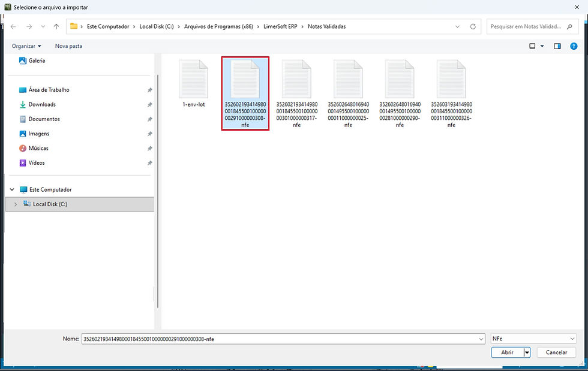This screenshot has width=588, height=371.
Task: Select the file ending in 00326-nfe
Action: point(451,93)
